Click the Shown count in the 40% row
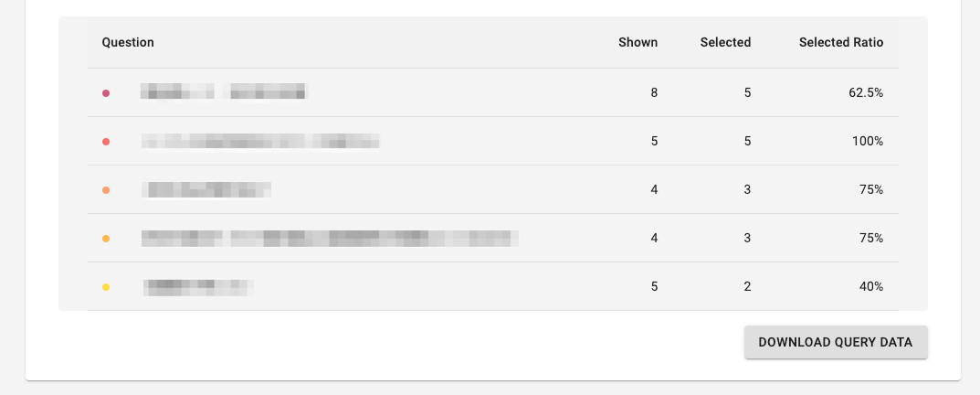This screenshot has height=395, width=980. click(654, 287)
